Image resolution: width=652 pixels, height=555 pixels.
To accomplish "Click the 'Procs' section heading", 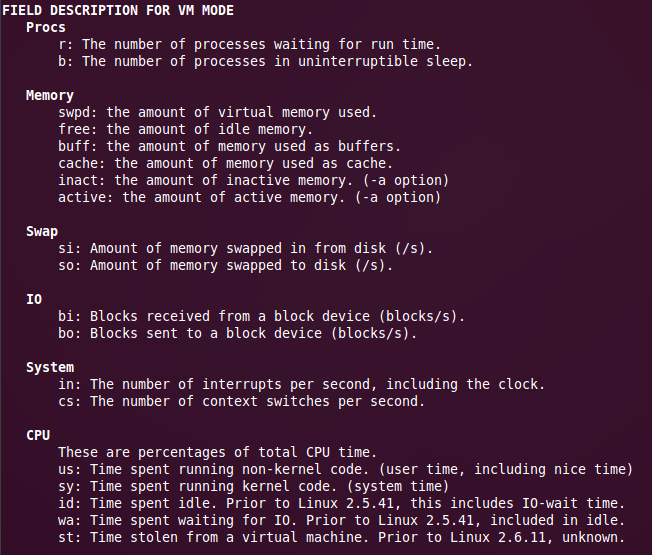I will 46,27.
